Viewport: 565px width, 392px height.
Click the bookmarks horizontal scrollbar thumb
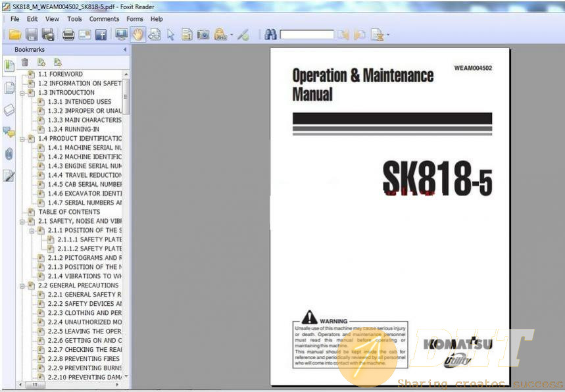[35, 384]
